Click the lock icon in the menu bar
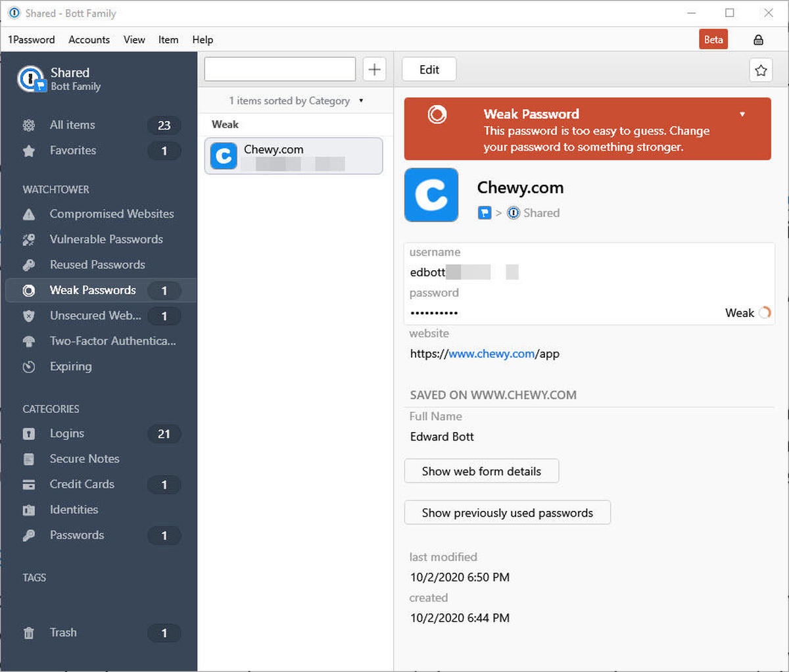The width and height of the screenshot is (789, 672). (x=758, y=40)
